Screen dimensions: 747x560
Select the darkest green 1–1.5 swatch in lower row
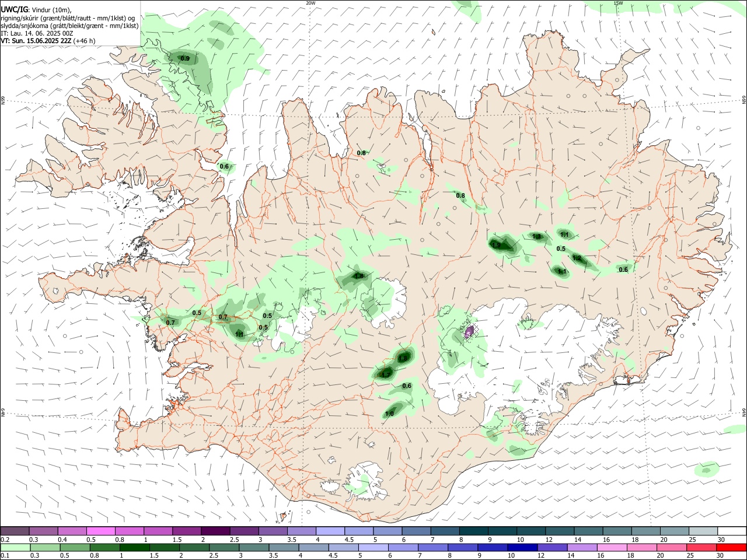(x=135, y=547)
